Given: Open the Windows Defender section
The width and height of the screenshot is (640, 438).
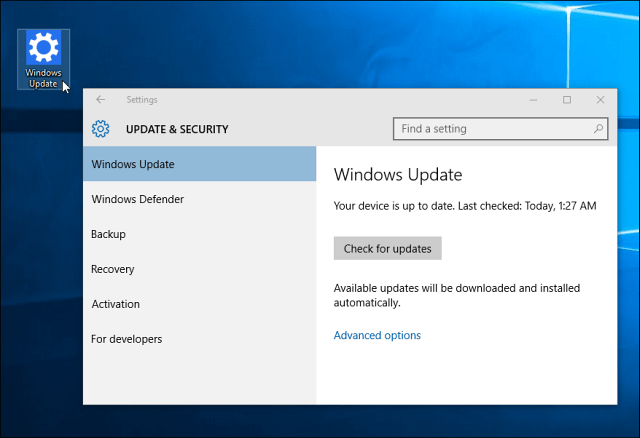Looking at the screenshot, I should [x=200, y=199].
